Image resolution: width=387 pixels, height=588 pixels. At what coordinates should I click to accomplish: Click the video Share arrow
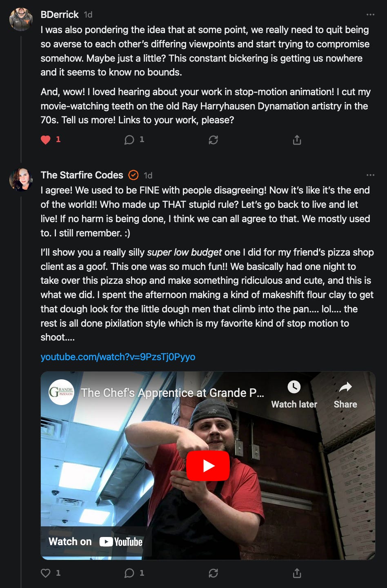[x=345, y=394]
